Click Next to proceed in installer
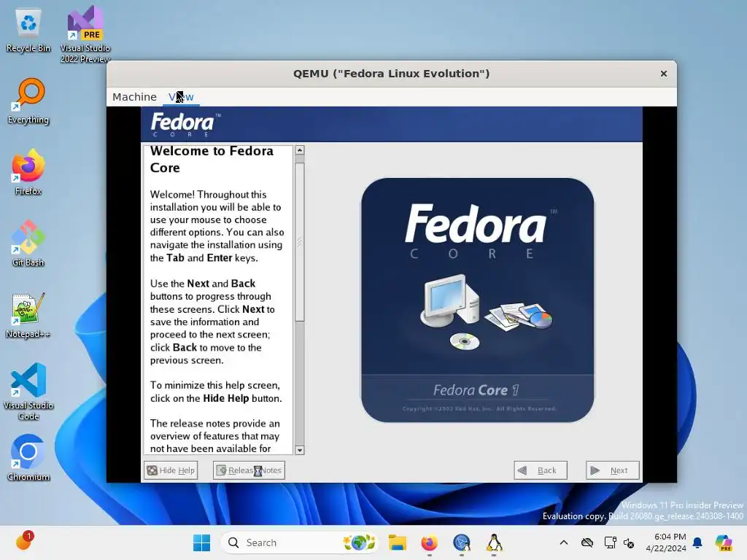747x560 pixels. (612, 470)
